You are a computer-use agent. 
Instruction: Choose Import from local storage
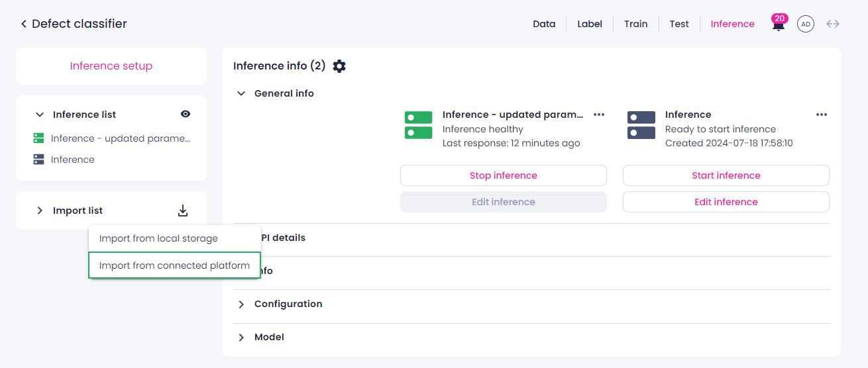click(x=175, y=238)
